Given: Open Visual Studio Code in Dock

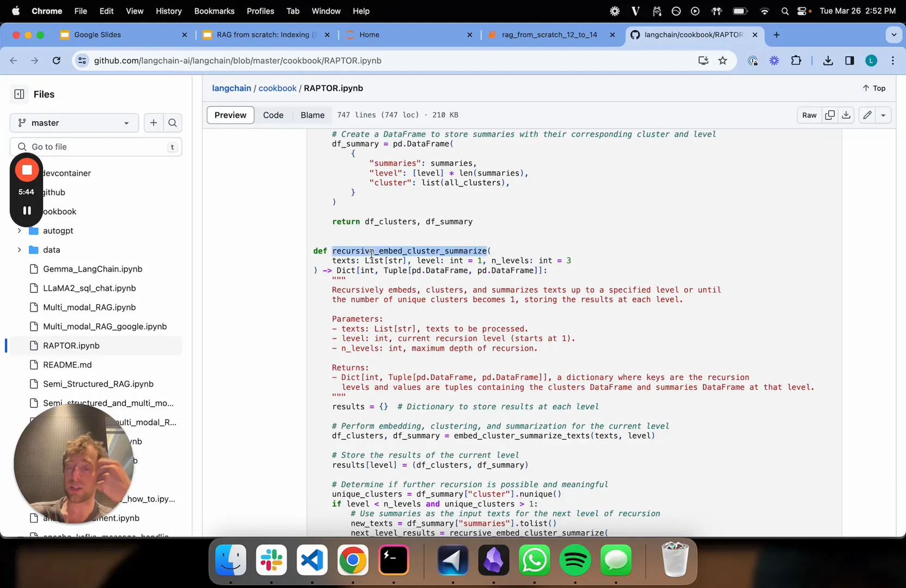Looking at the screenshot, I should coord(312,560).
